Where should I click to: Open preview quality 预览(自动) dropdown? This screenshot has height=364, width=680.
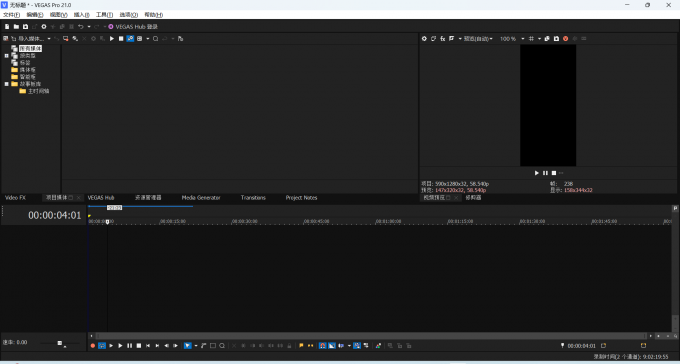coord(478,39)
